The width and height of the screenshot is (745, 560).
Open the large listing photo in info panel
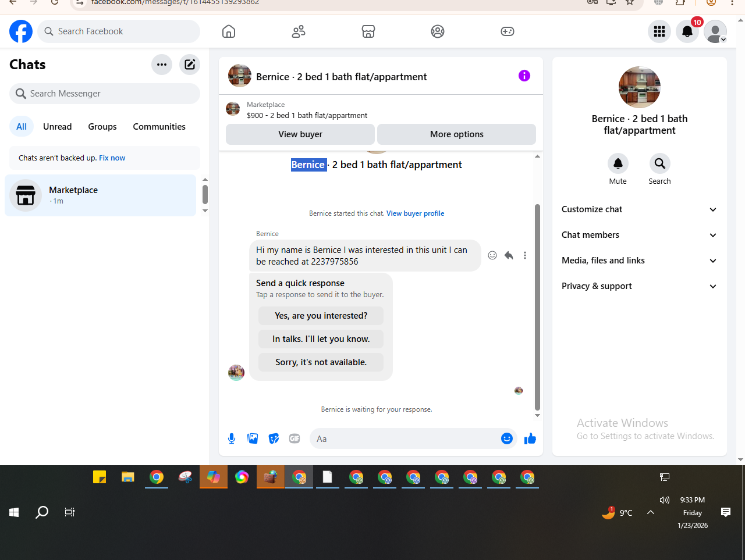click(640, 87)
